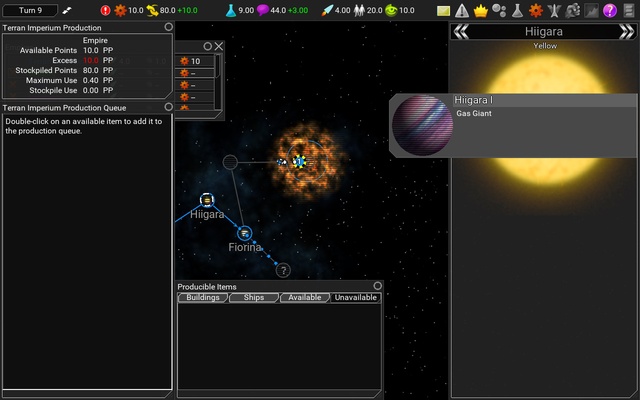The height and width of the screenshot is (400, 640).
Task: Click the Gas Giant planet type label
Action: click(473, 113)
